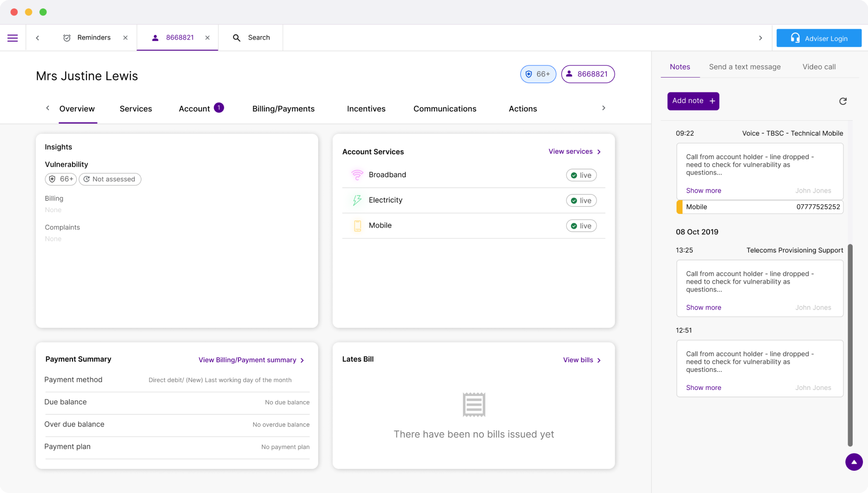Open the Billing/Payments tab
Viewport: 868px width, 493px height.
(283, 109)
